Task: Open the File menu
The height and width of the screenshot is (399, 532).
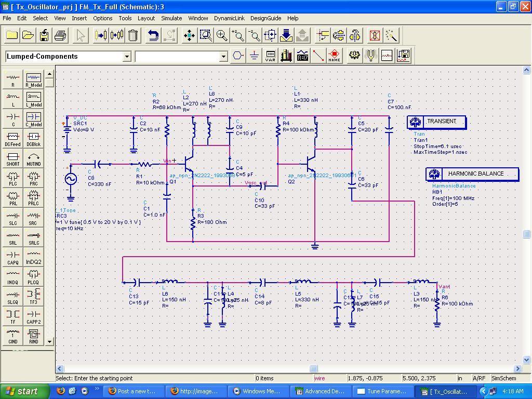Action: (7, 18)
